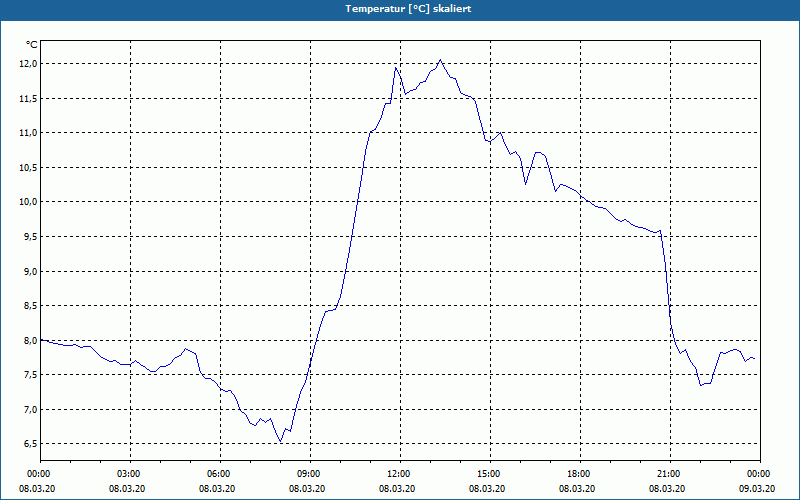
Task: Click the 10,5 y-axis label
Action: point(28,167)
